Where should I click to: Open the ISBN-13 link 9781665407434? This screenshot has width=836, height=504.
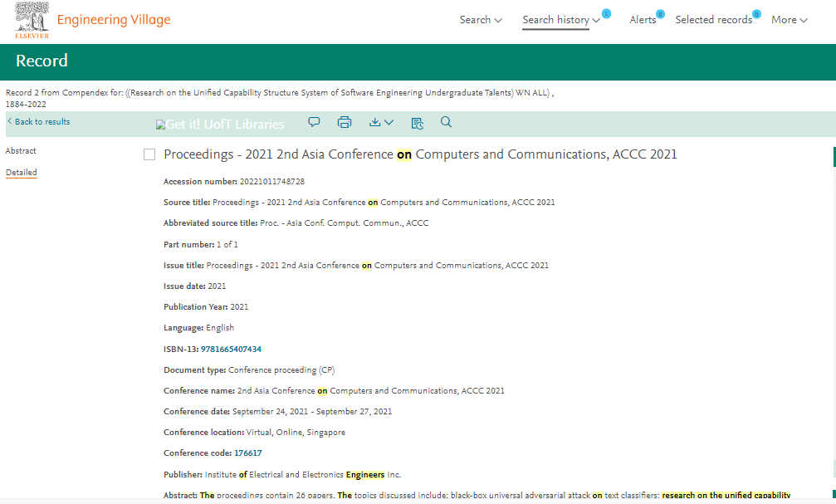231,350
